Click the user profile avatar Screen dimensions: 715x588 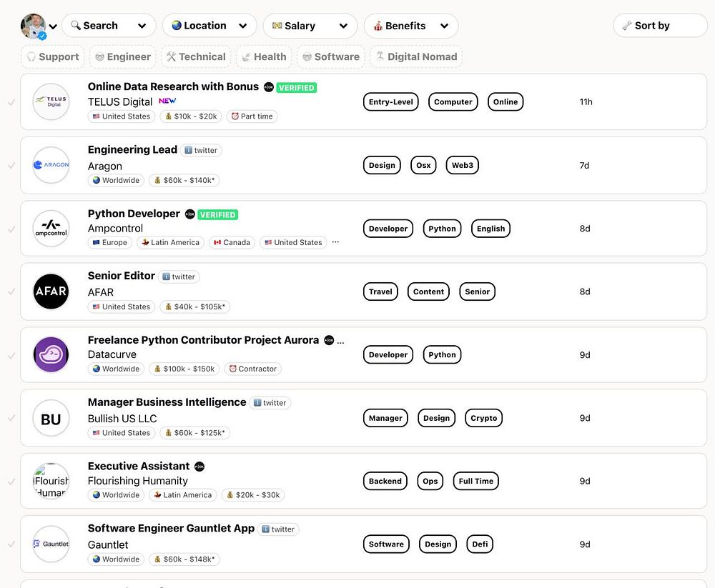tap(34, 26)
